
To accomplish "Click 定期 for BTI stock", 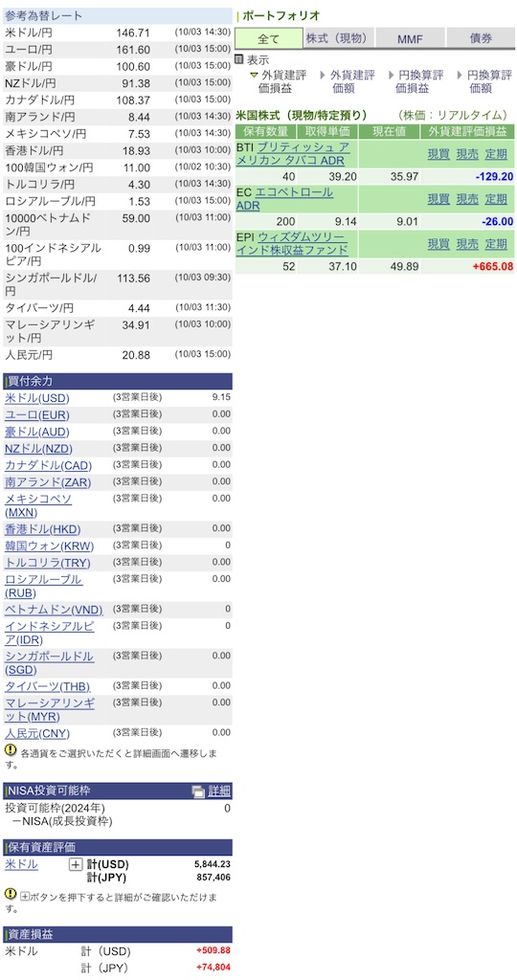I will 496,154.
